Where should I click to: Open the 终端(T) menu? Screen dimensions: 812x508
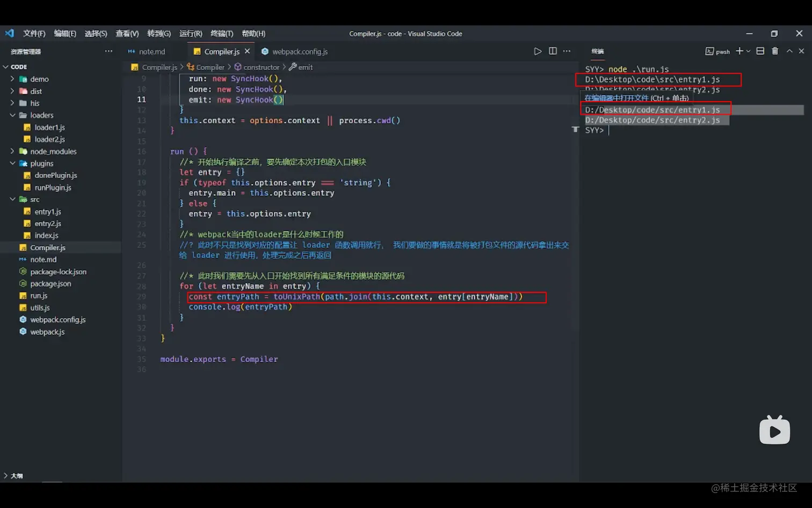click(222, 33)
